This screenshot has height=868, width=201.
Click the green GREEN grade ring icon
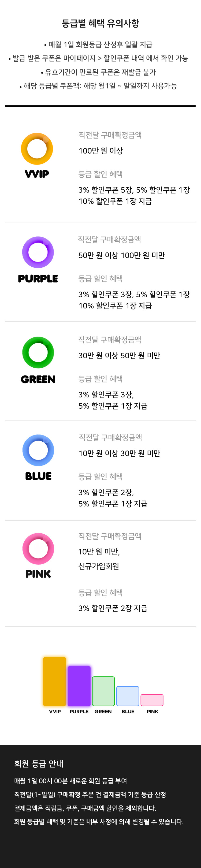click(38, 352)
